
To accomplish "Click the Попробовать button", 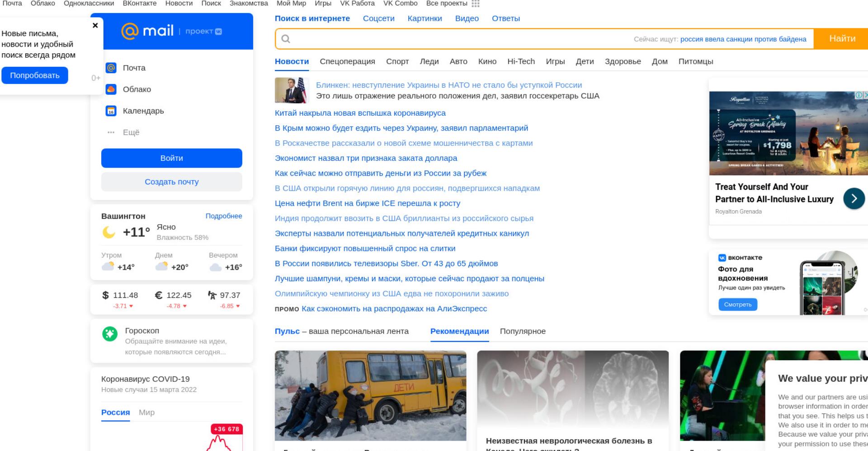I will click(x=35, y=75).
